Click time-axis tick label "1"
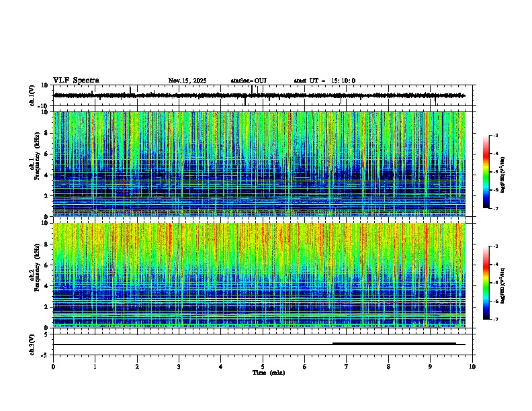Viewport: 532px width, 411px height. [95, 367]
